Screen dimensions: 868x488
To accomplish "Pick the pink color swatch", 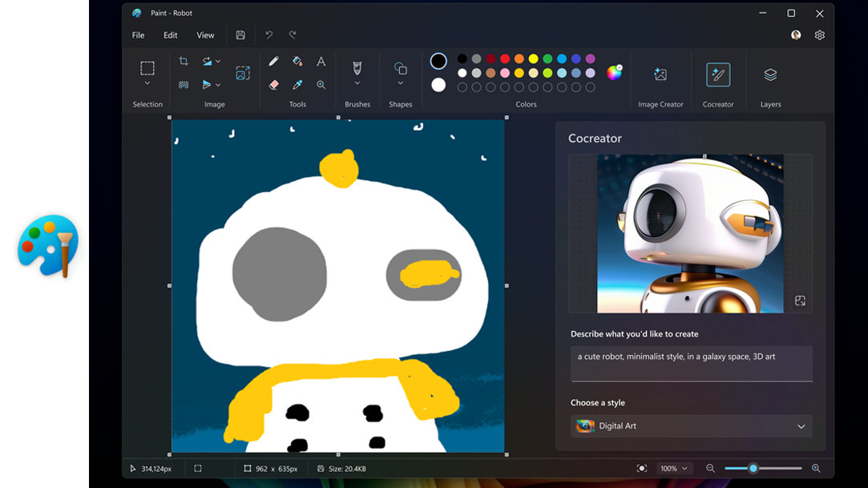I will pos(505,73).
